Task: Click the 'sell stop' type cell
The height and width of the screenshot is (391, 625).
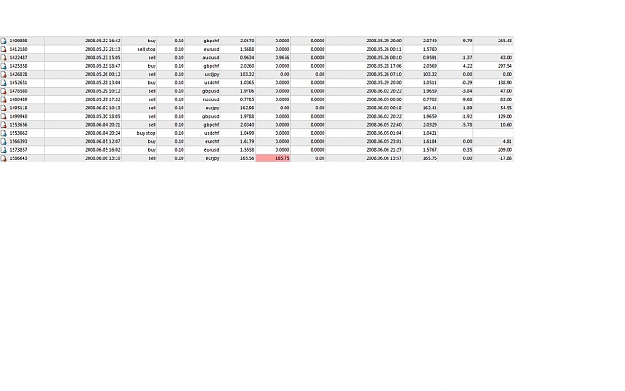Action: tap(146, 49)
